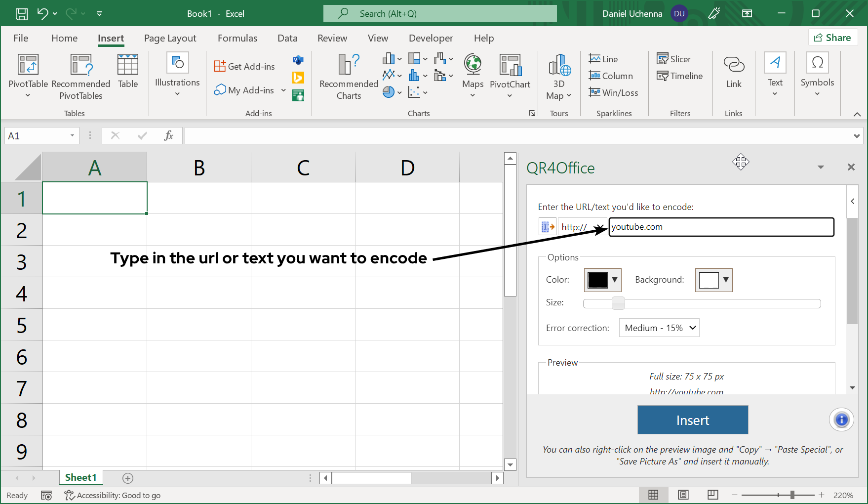The height and width of the screenshot is (504, 868).
Task: Click the PivotTable icon
Action: coord(28,65)
